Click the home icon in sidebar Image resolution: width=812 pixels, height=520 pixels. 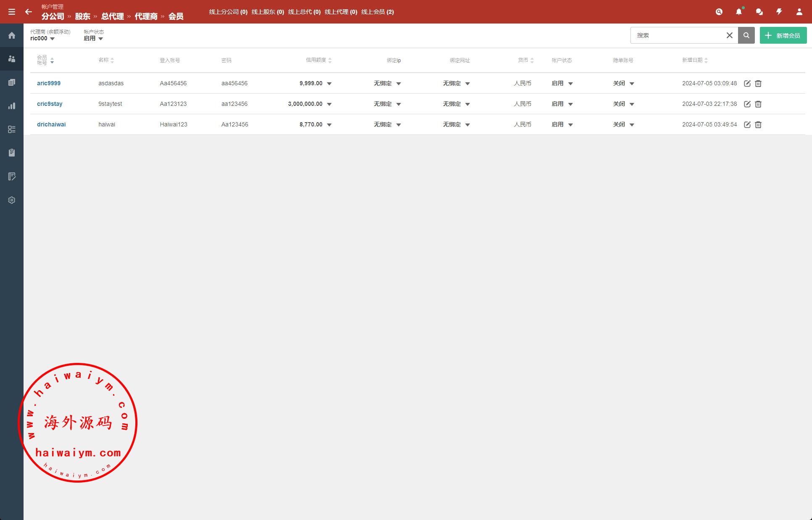[x=12, y=35]
